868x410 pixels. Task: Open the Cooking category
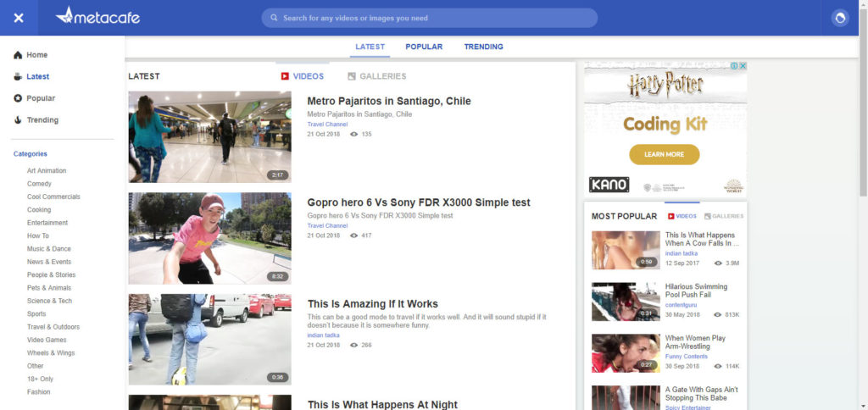[x=39, y=210]
